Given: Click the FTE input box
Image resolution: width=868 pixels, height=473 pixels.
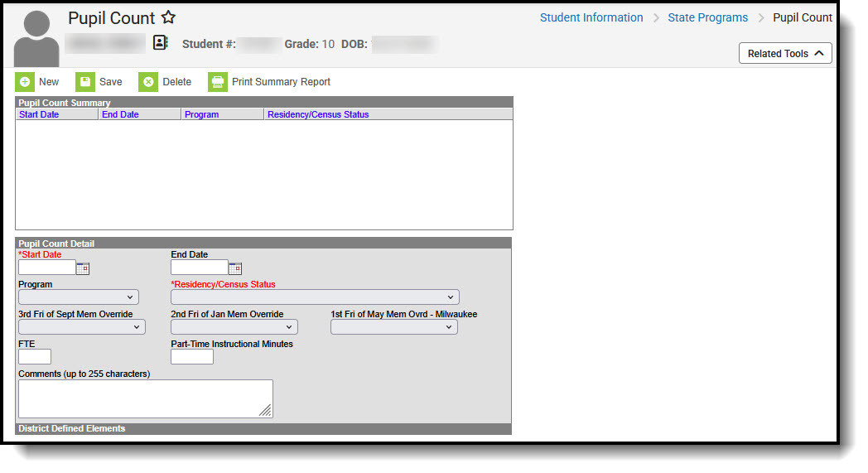Looking at the screenshot, I should (x=35, y=357).
